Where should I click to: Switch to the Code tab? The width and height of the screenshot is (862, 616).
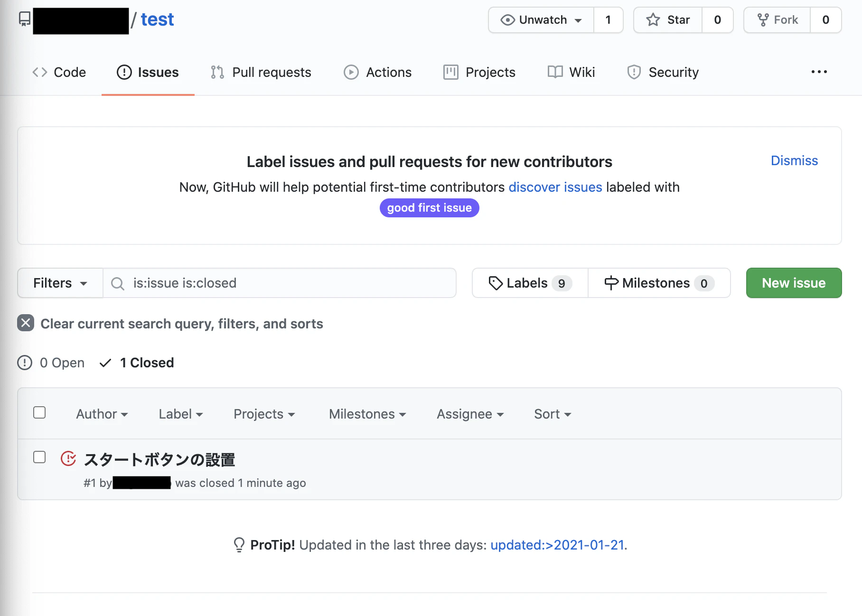(x=59, y=72)
